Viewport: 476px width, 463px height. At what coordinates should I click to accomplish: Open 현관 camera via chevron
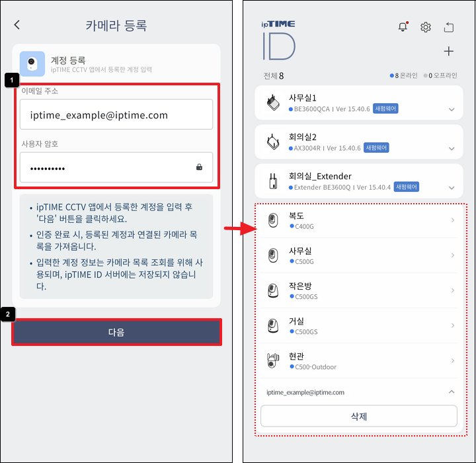point(453,360)
